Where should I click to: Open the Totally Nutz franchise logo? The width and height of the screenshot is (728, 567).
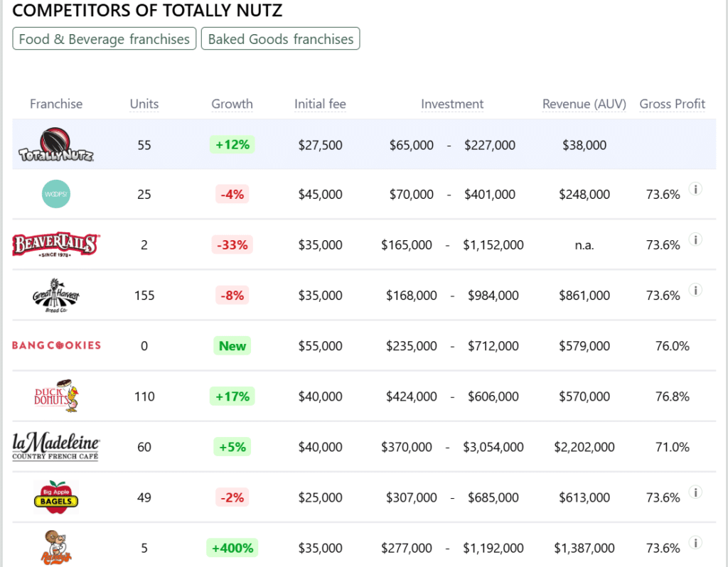click(x=56, y=144)
